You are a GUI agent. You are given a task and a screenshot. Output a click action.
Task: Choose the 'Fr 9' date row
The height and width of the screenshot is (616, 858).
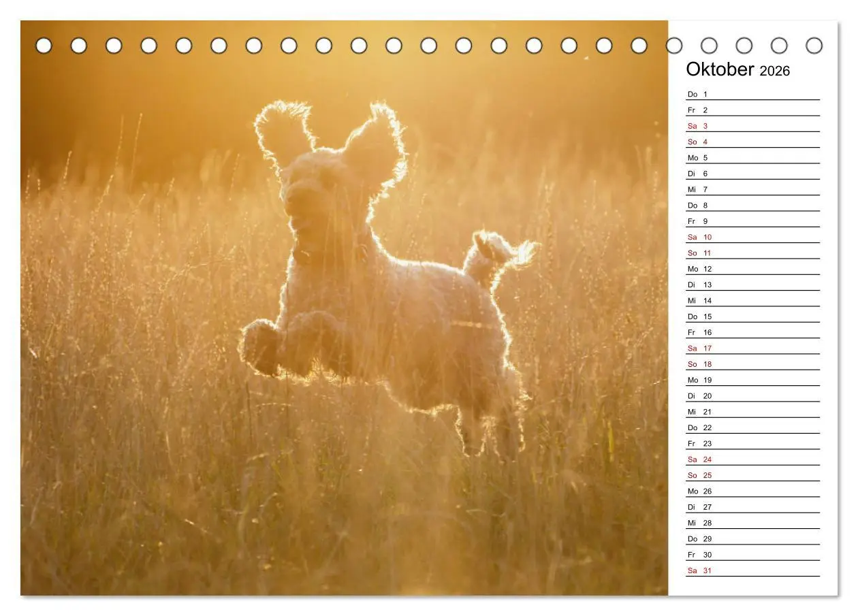pos(752,221)
